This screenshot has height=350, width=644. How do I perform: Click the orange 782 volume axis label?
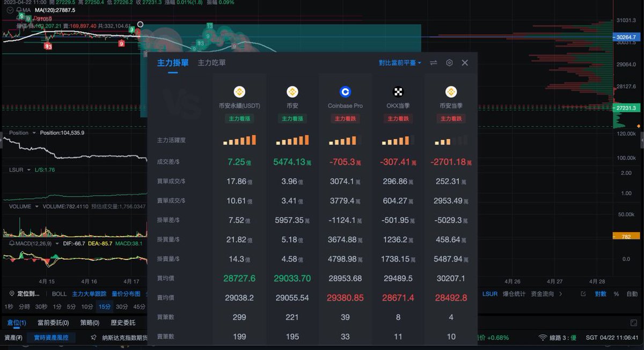(626, 236)
